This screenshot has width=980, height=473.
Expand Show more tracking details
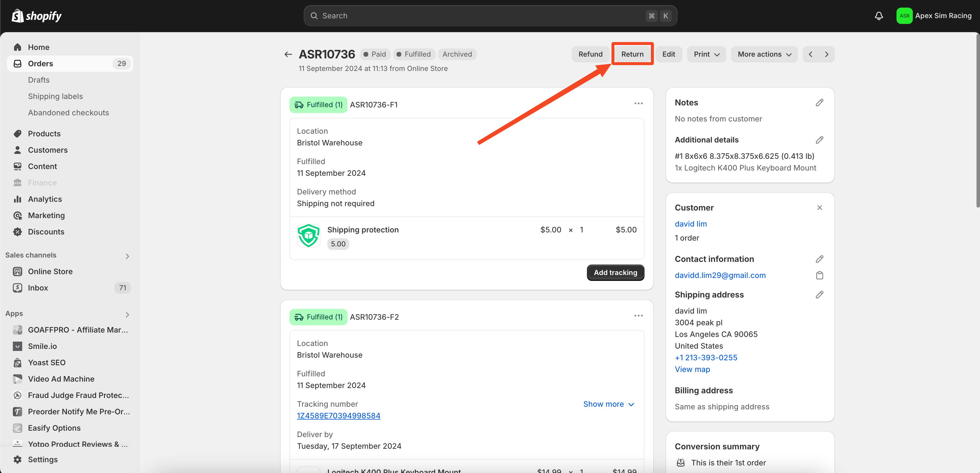point(608,404)
